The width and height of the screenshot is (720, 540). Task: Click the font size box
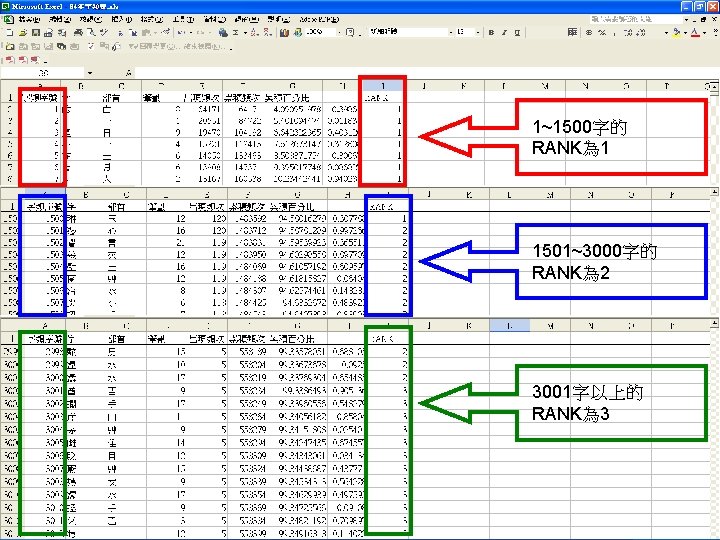tap(465, 33)
